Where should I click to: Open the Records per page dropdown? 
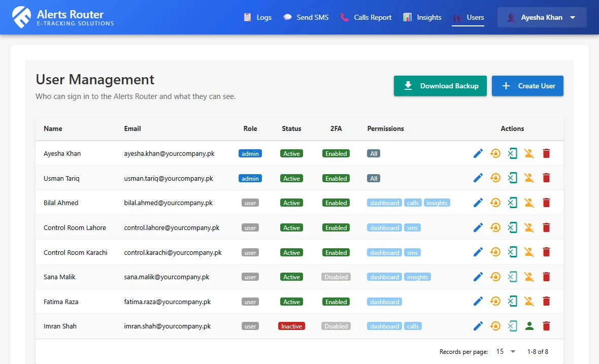tap(506, 351)
